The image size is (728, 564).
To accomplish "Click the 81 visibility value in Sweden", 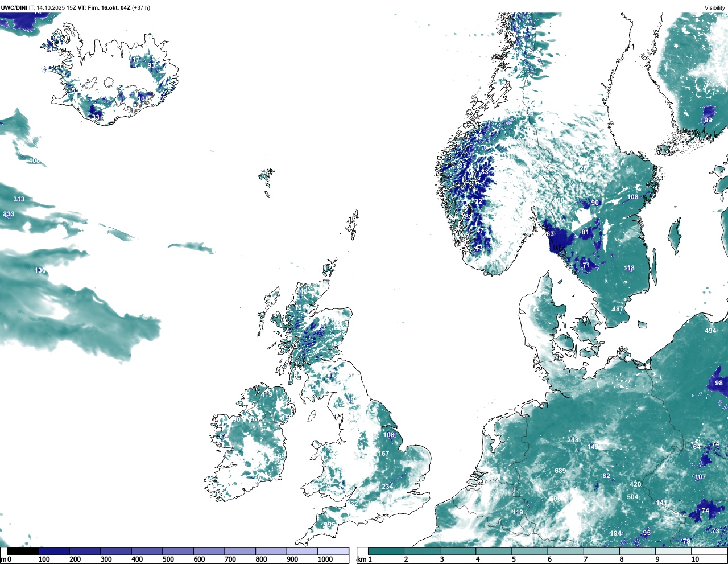I will [585, 232].
